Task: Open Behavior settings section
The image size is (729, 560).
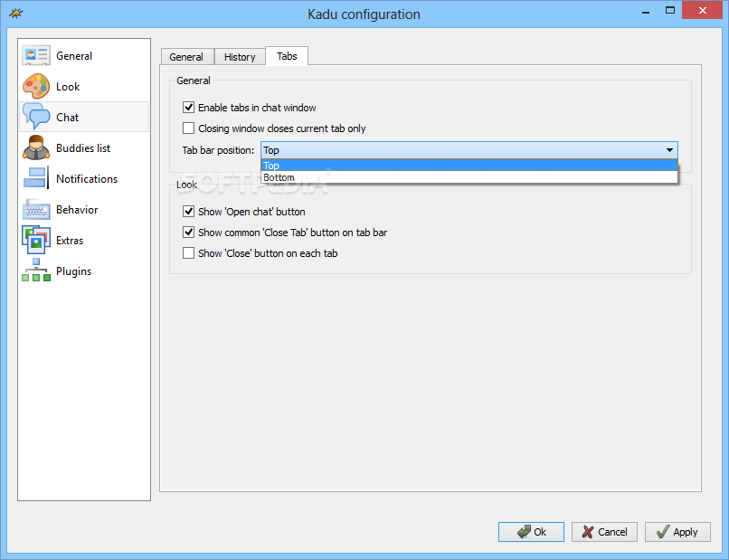Action: (x=77, y=210)
